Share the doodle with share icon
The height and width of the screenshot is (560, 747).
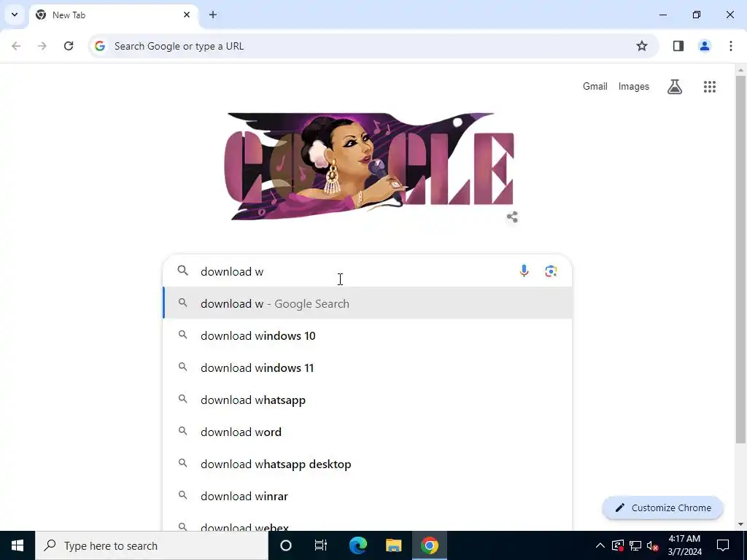pos(512,217)
